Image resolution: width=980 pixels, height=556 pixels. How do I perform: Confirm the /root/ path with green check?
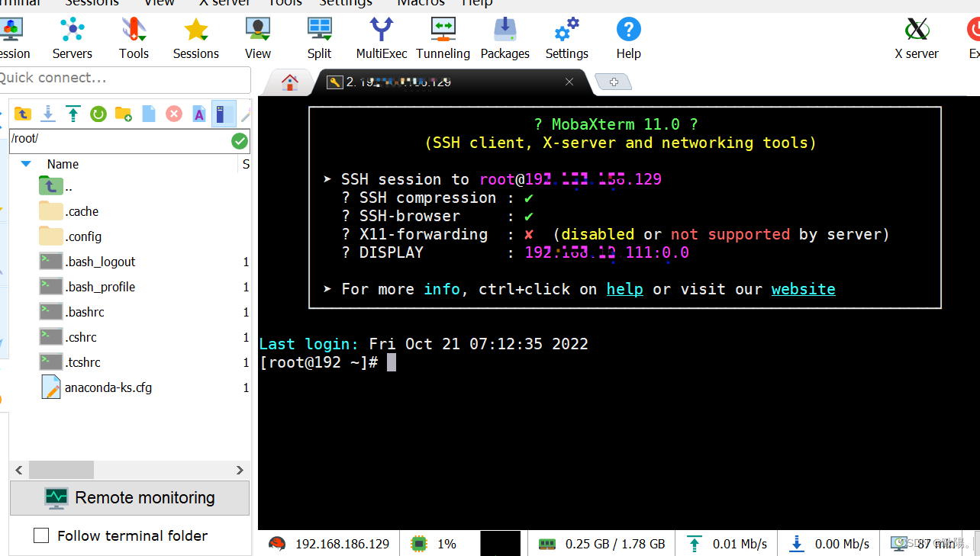240,141
